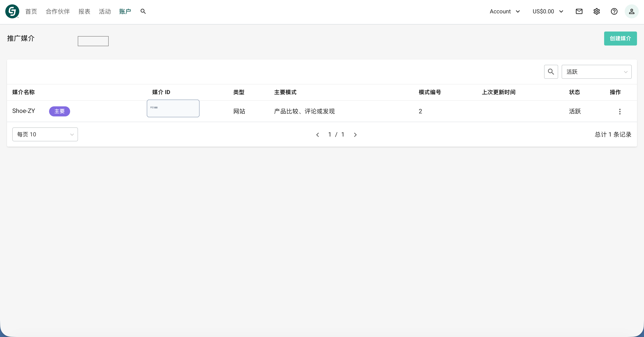644x337 pixels.
Task: Click the 模式编号 column header
Action: 430,92
